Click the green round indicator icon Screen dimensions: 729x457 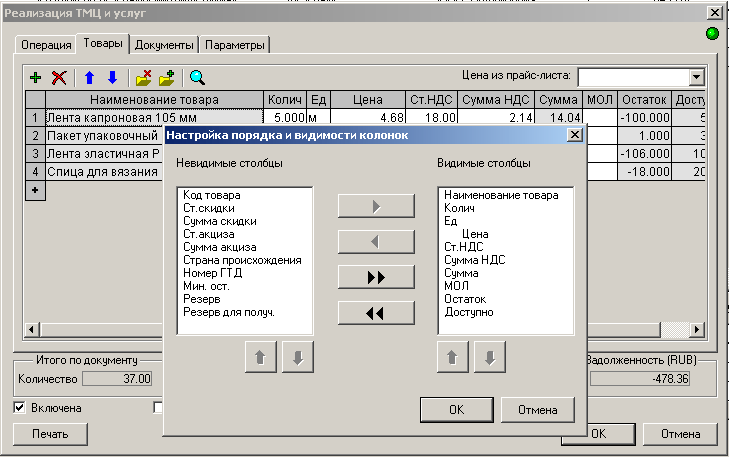(x=712, y=33)
